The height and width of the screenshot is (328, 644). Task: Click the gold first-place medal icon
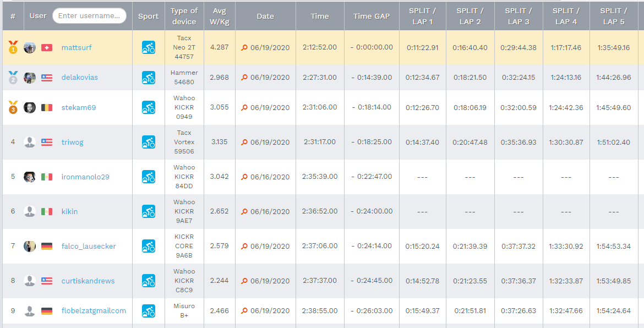pyautogui.click(x=13, y=47)
